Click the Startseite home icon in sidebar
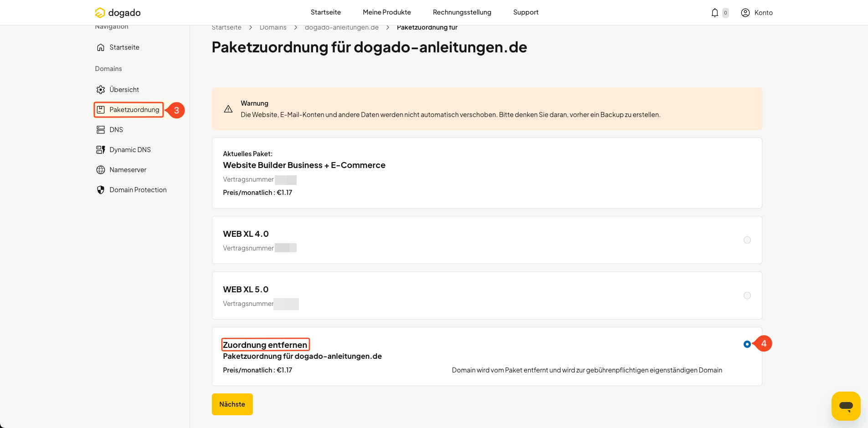The width and height of the screenshot is (868, 428). (x=101, y=47)
